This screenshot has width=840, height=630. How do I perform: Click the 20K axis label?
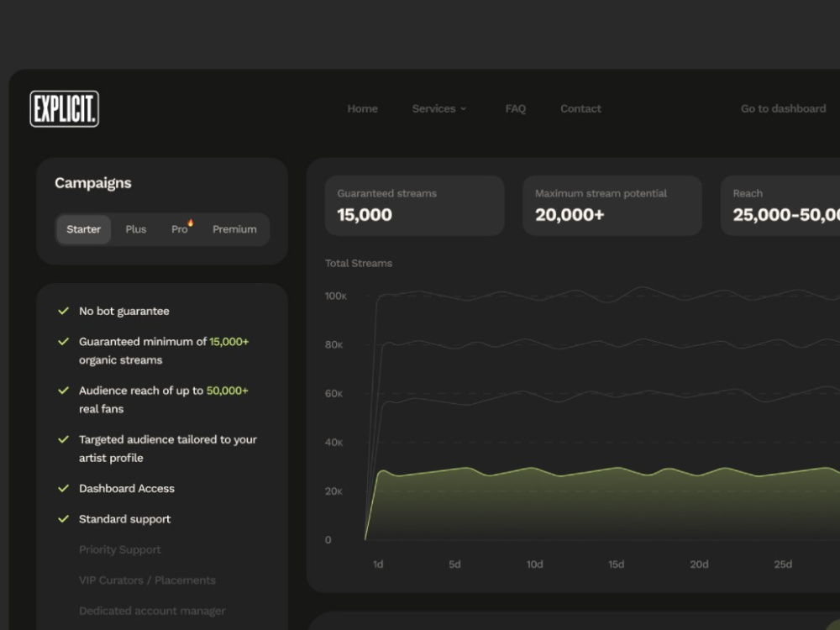(x=333, y=491)
